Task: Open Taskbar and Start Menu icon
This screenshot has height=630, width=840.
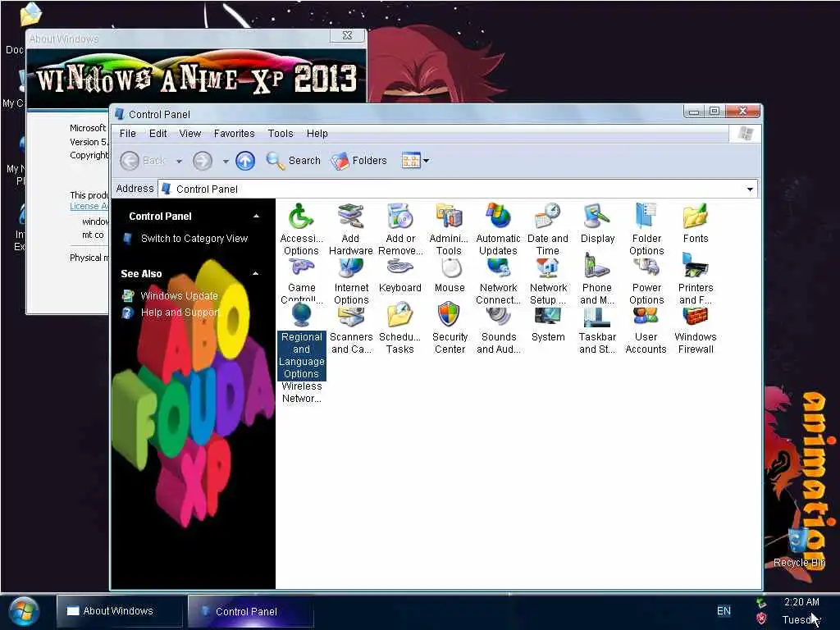Action: coord(597,330)
